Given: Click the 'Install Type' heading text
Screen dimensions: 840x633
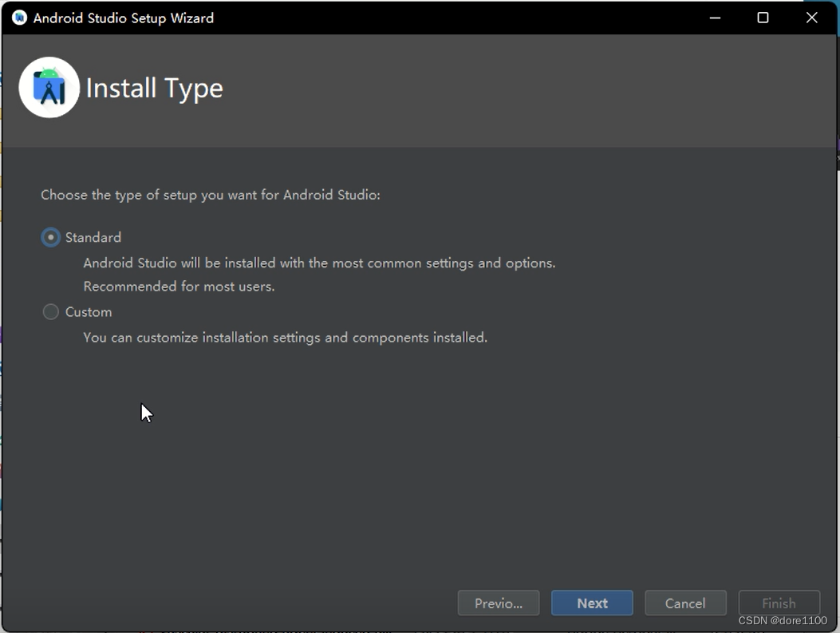Looking at the screenshot, I should pyautogui.click(x=154, y=89).
